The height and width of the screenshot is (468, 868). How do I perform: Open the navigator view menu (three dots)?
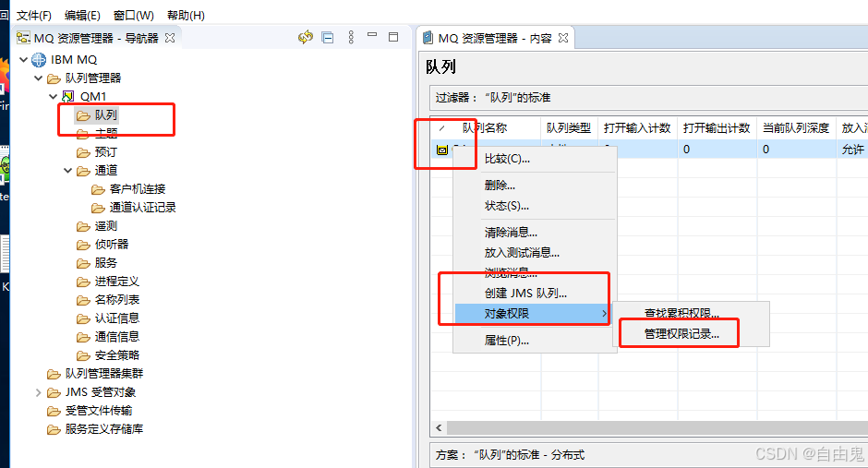[351, 37]
